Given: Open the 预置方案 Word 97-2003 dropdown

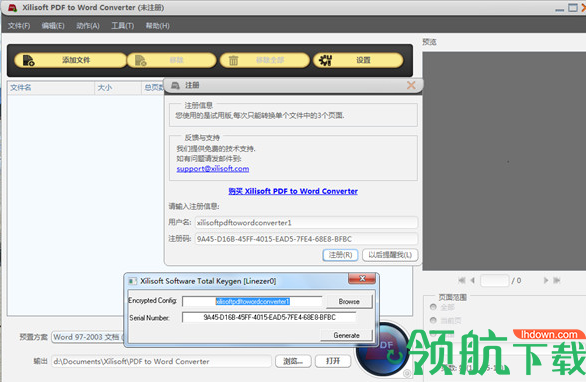Looking at the screenshot, I should coord(88,337).
